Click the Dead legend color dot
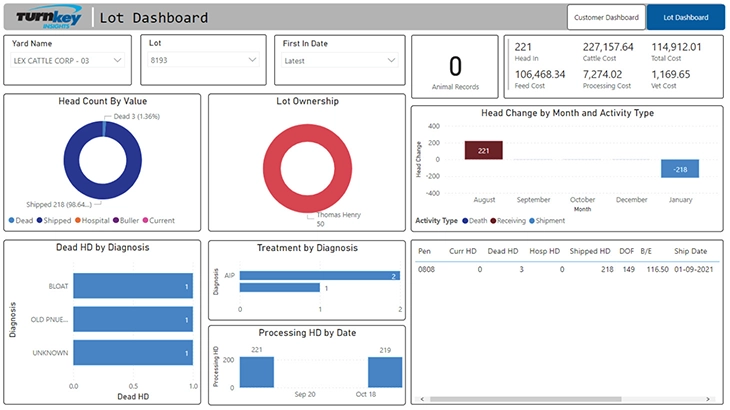Screen dimensions: 730x410 [11, 220]
